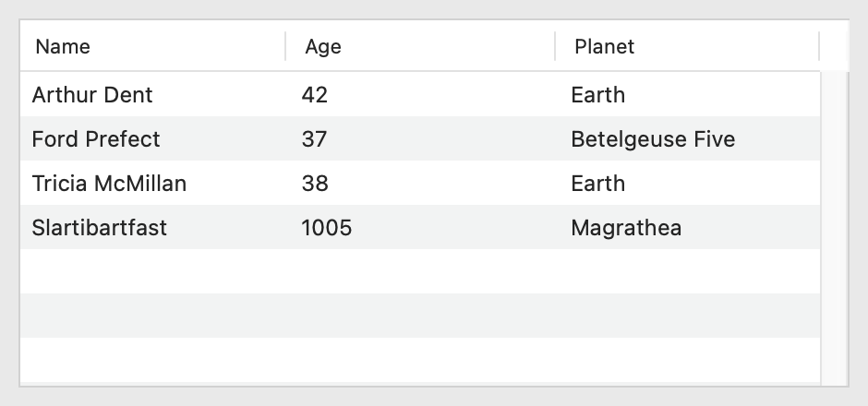
Task: Select the age cell showing 37
Action: tap(315, 139)
